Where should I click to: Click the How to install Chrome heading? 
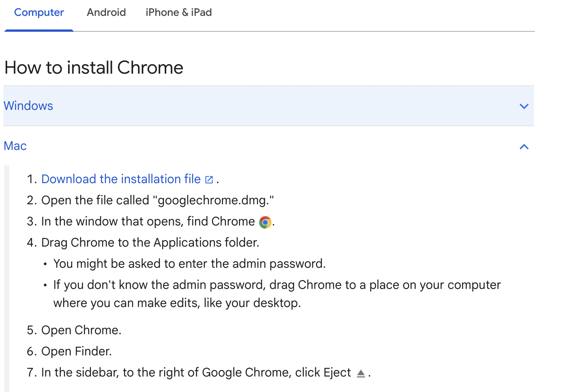[x=94, y=68]
